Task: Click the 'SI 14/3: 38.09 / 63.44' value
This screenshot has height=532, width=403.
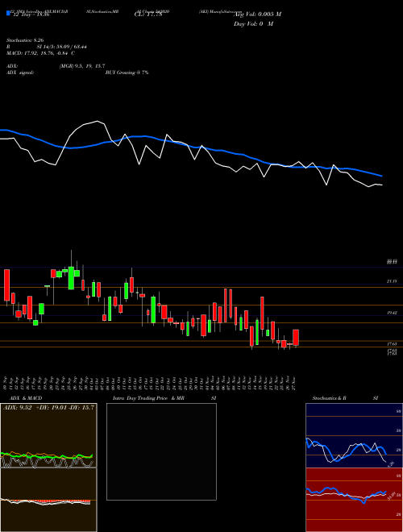Action: (x=62, y=47)
